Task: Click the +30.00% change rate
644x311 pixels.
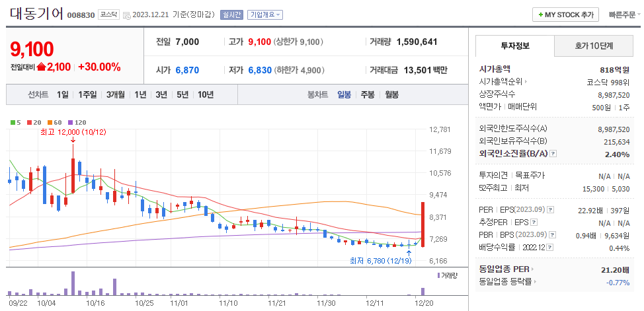Action: click(99, 67)
